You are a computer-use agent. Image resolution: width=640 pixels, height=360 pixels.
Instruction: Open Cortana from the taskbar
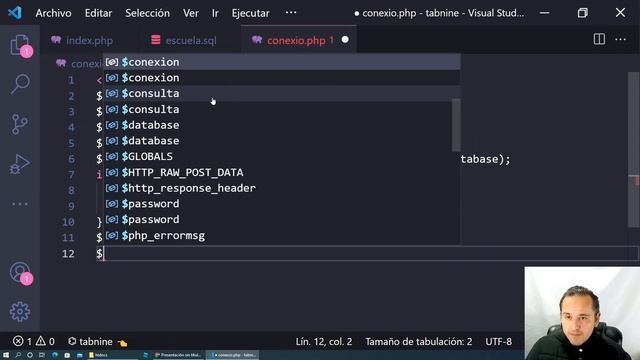click(x=30, y=355)
